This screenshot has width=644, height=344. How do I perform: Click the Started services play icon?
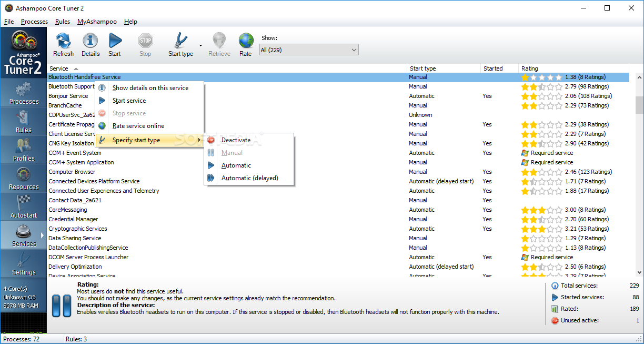pos(555,297)
